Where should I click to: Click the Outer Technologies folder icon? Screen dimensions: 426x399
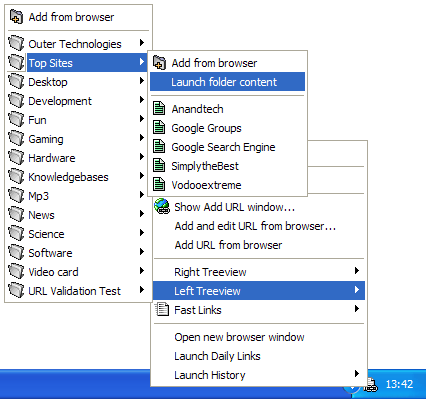(x=16, y=44)
